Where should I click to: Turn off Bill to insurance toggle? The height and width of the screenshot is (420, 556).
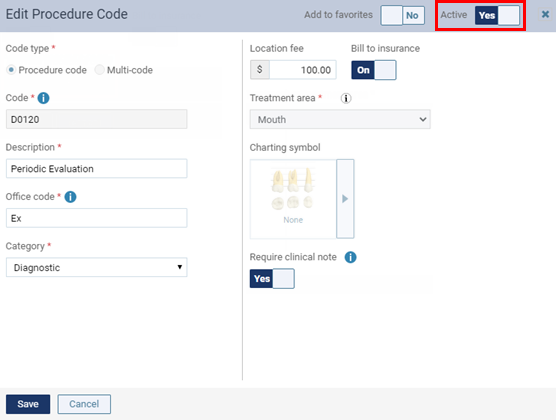[x=374, y=70]
